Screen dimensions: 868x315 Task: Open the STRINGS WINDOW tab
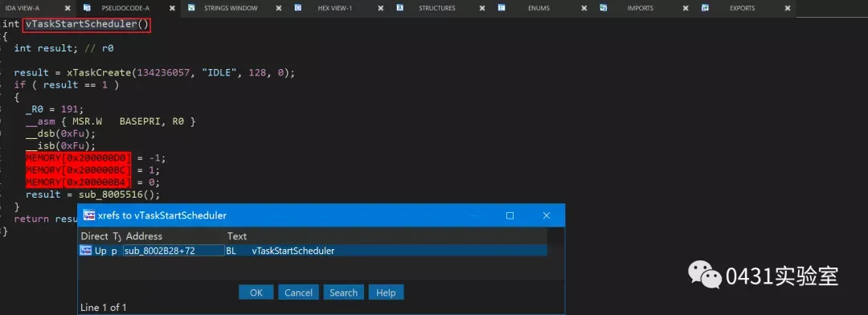click(231, 8)
